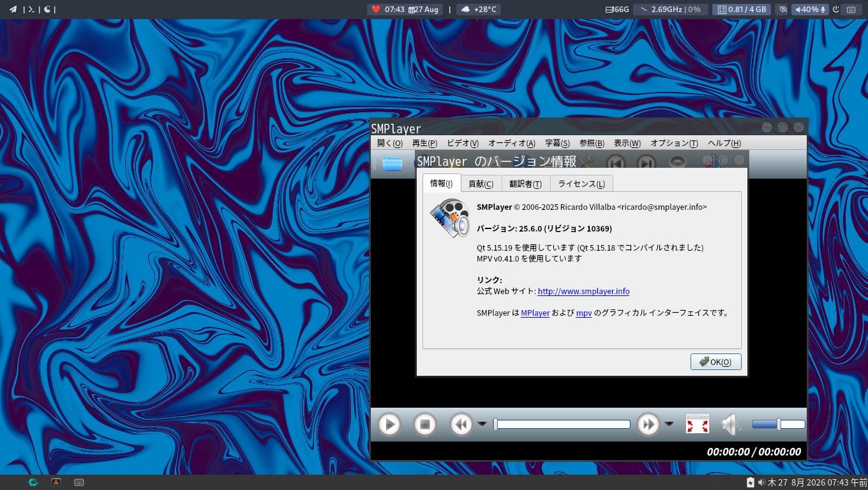
Task: Click the 66G disk usage indicator
Action: coord(617,10)
